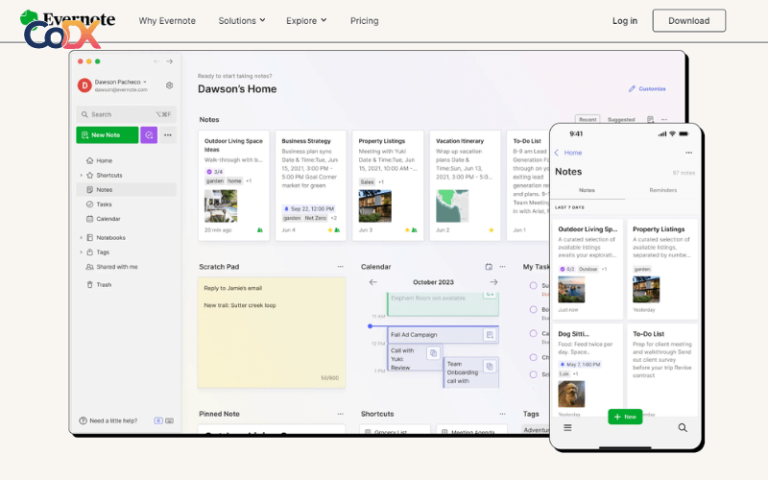Go to previous month in Calendar

(x=373, y=282)
